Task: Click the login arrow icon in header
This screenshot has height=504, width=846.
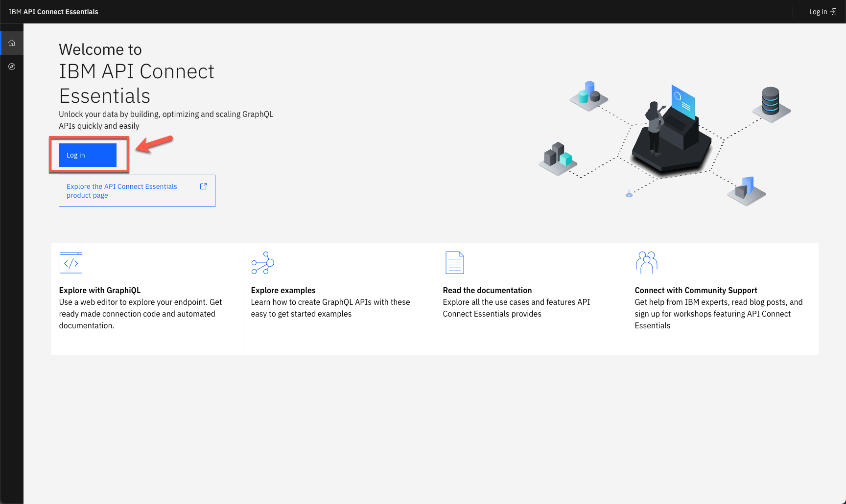Action: pos(833,12)
